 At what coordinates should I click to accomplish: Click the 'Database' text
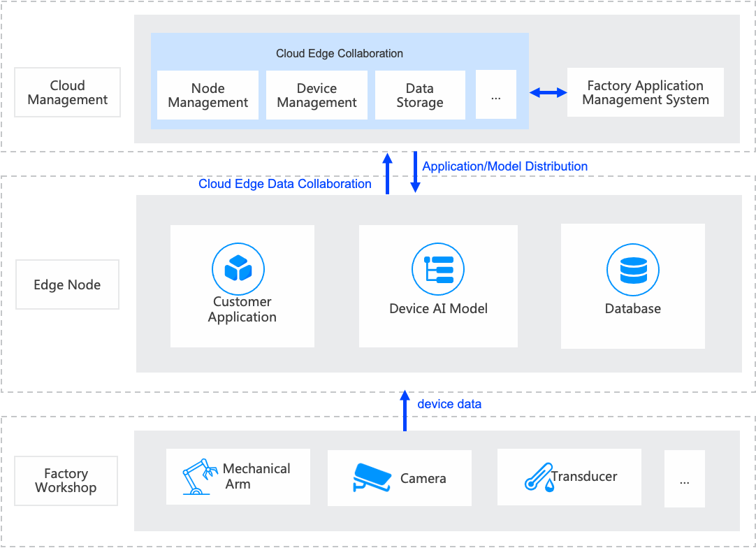coord(633,309)
